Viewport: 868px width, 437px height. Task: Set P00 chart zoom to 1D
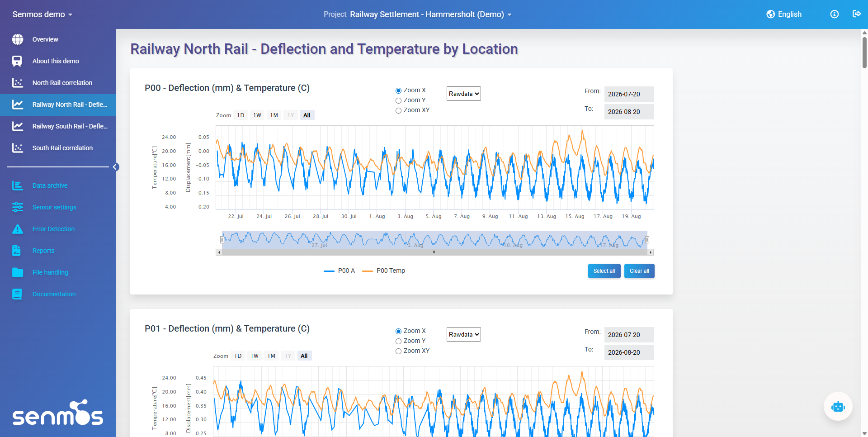pos(241,115)
